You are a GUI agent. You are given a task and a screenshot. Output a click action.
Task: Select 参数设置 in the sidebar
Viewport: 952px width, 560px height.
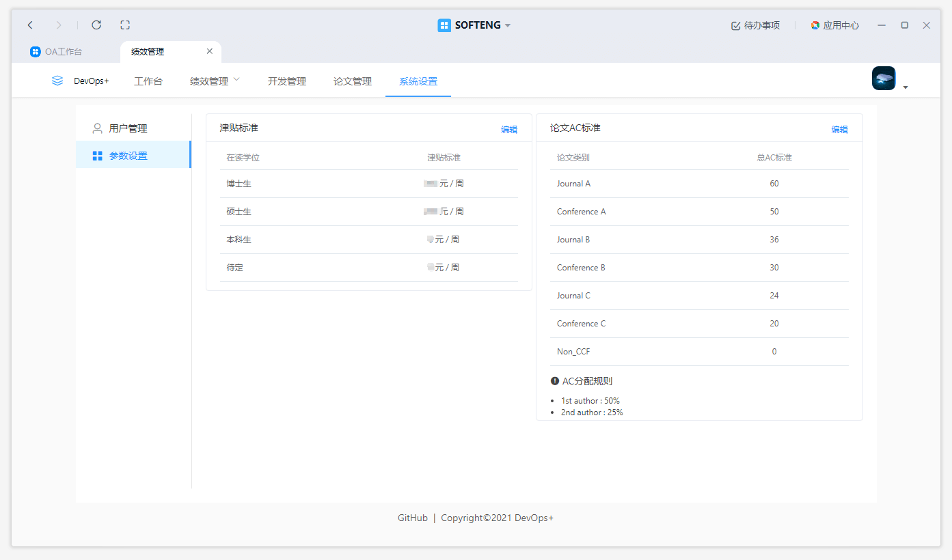pos(133,155)
